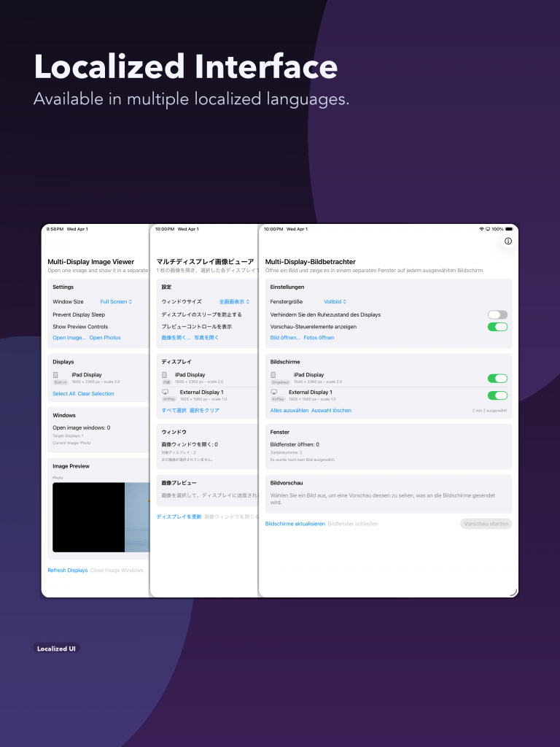The width and height of the screenshot is (560, 747).
Task: Click the Vorschau starten button
Action: click(486, 524)
